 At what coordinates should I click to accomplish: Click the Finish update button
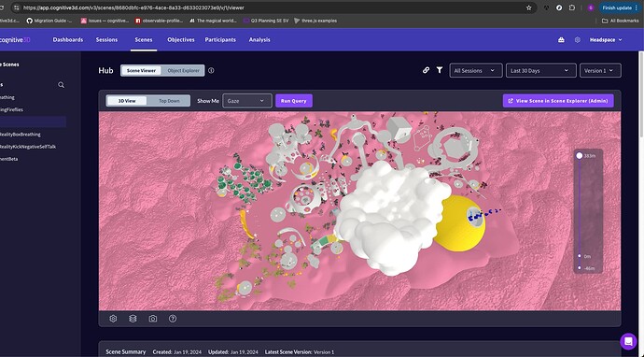[620, 7]
